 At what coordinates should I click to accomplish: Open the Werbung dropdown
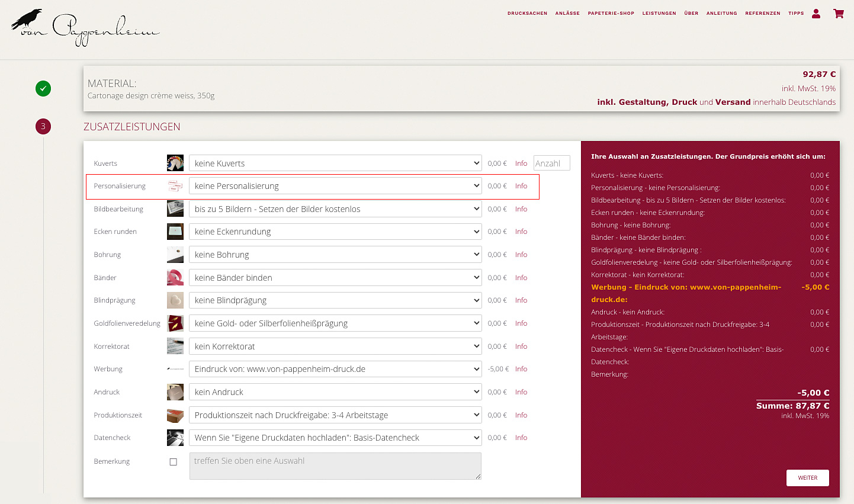[x=335, y=369]
